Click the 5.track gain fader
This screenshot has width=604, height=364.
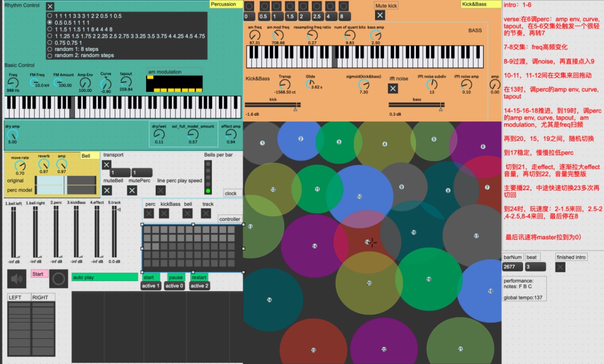[114, 231]
